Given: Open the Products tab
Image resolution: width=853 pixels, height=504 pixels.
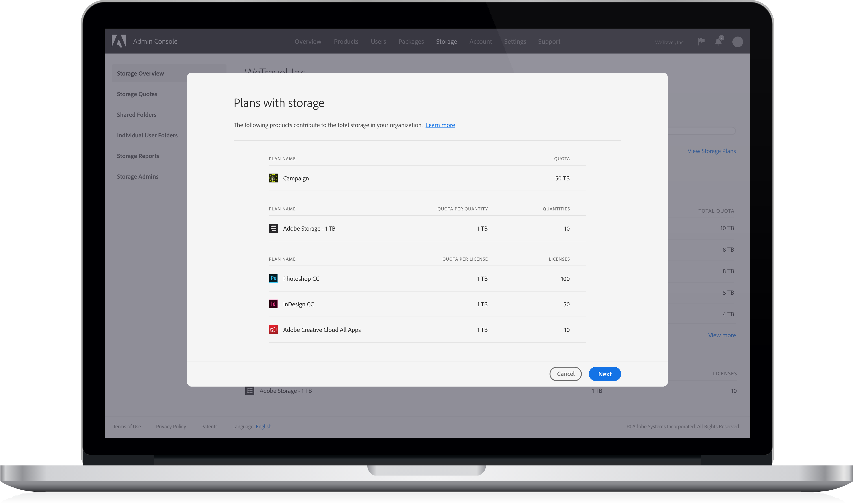Looking at the screenshot, I should [x=346, y=41].
